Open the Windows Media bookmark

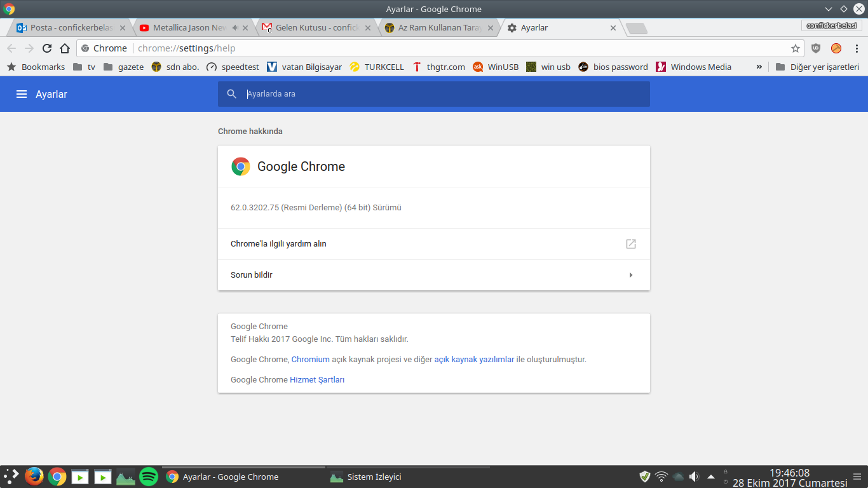tap(693, 67)
